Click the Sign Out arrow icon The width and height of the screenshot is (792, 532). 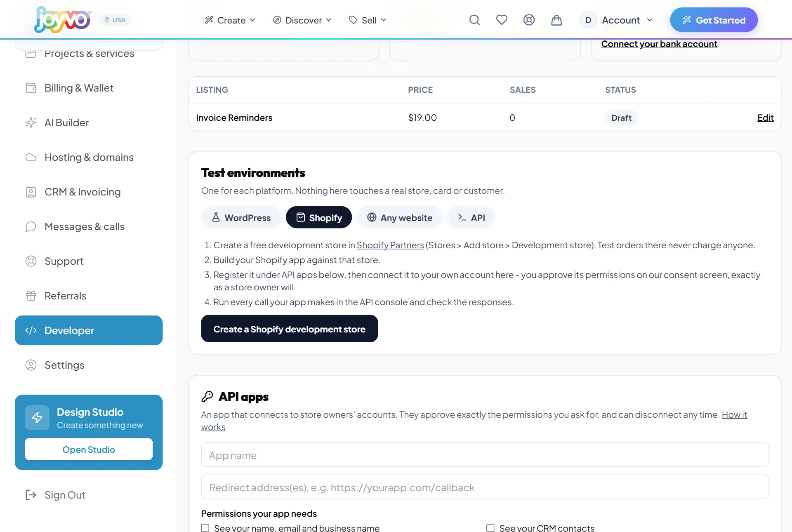(31, 495)
